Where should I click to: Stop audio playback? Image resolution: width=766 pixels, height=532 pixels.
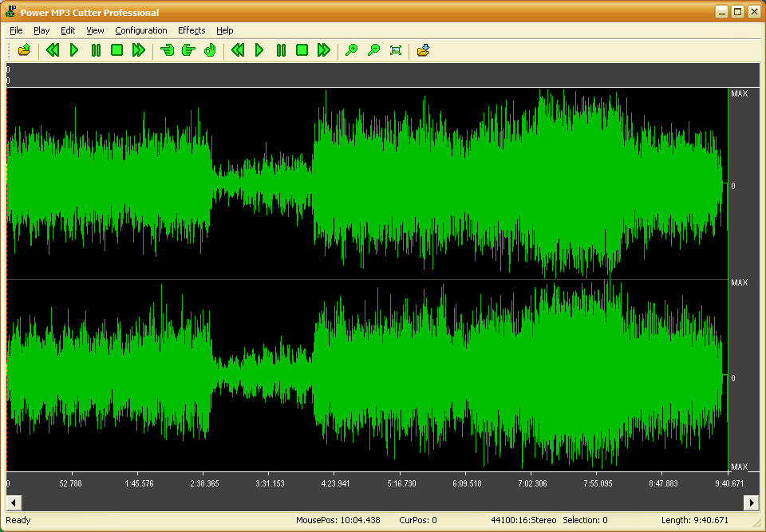[116, 50]
